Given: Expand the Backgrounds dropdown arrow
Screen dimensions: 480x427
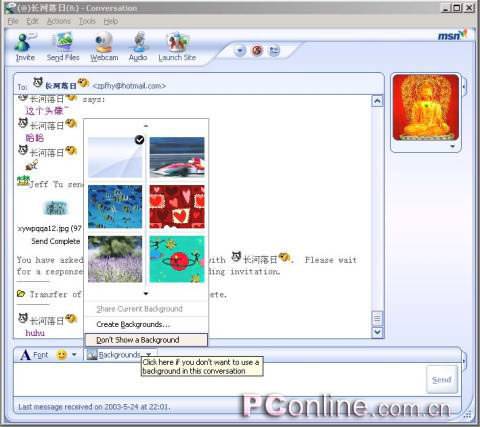Looking at the screenshot, I should pos(149,355).
